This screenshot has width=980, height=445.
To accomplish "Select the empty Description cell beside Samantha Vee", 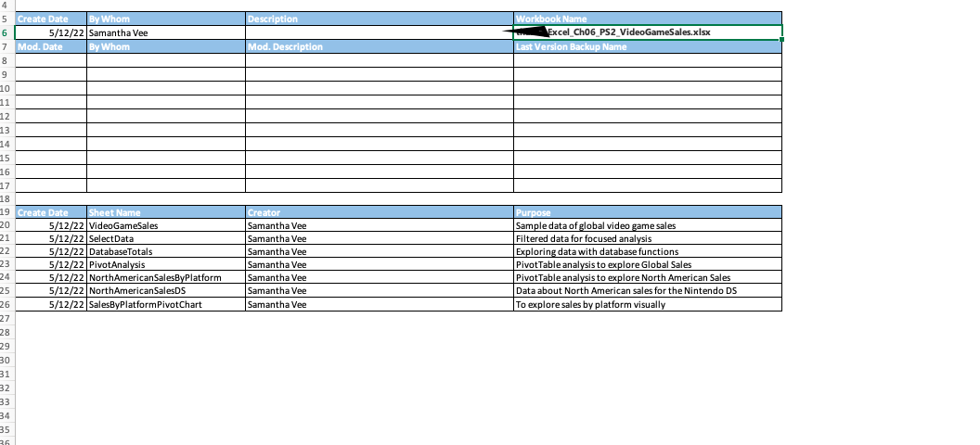I will pos(380,32).
